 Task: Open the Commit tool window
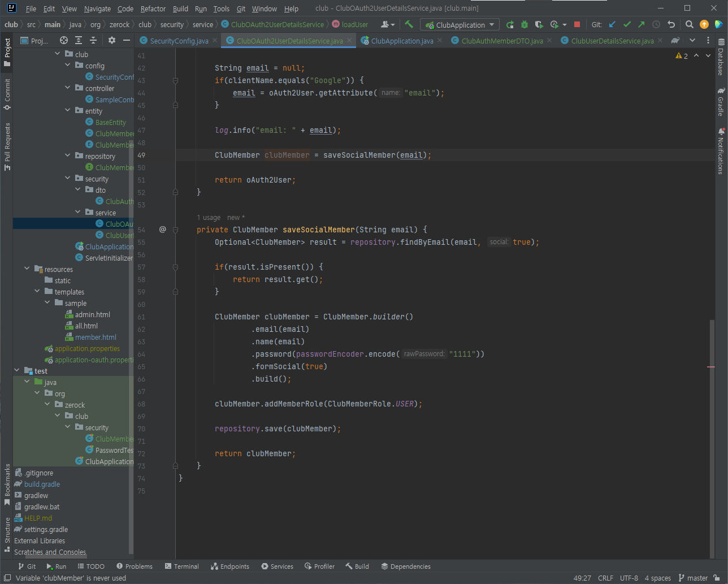(x=7, y=94)
